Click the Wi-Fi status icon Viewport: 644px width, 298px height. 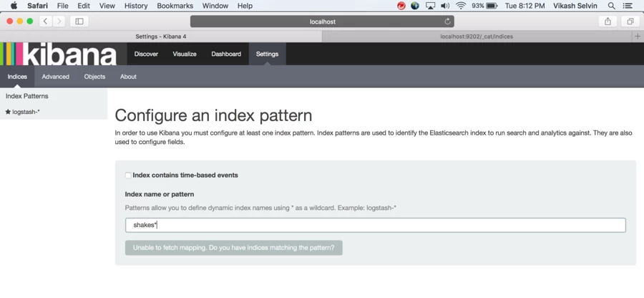pyautogui.click(x=461, y=6)
